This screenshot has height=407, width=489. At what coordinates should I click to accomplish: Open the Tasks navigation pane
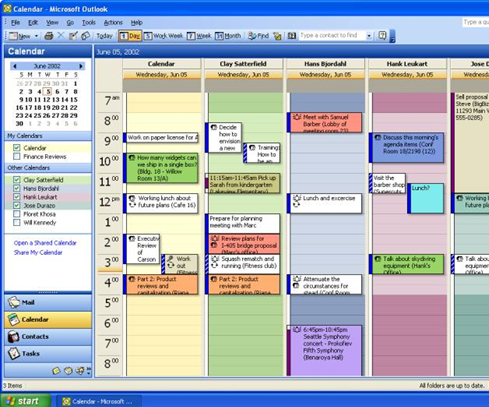(48, 353)
